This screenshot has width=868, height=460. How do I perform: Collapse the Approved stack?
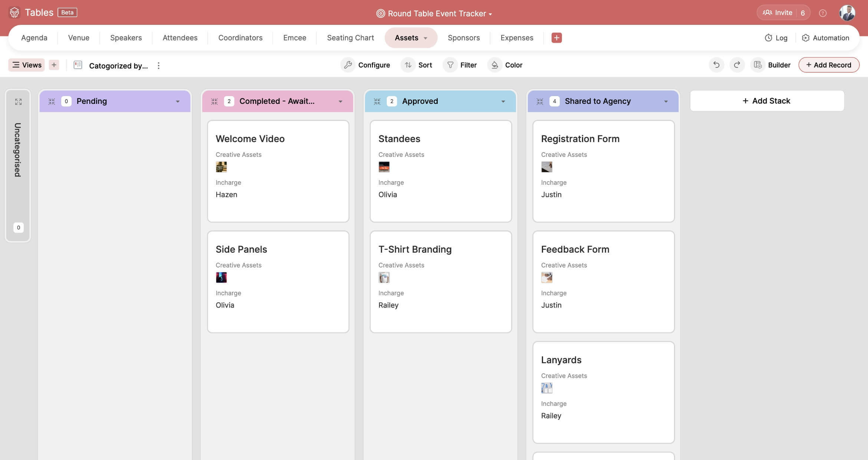click(x=377, y=101)
